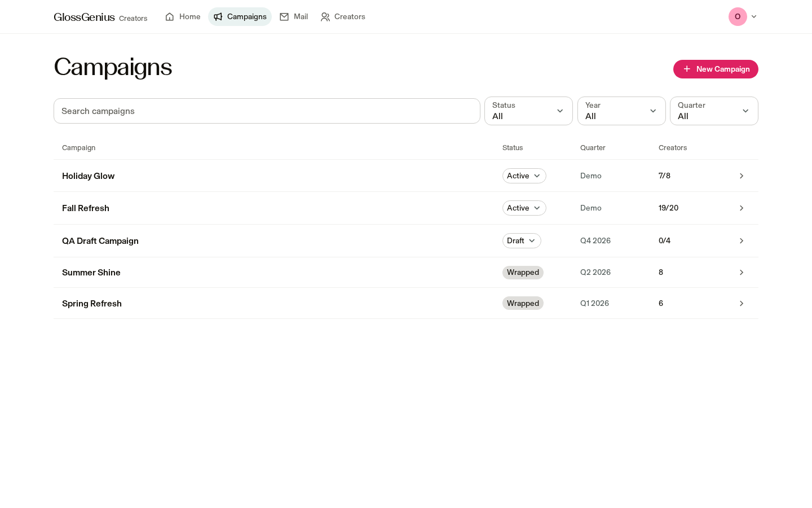
Task: Click Summer Shine row arrow chevron
Action: [x=742, y=273]
